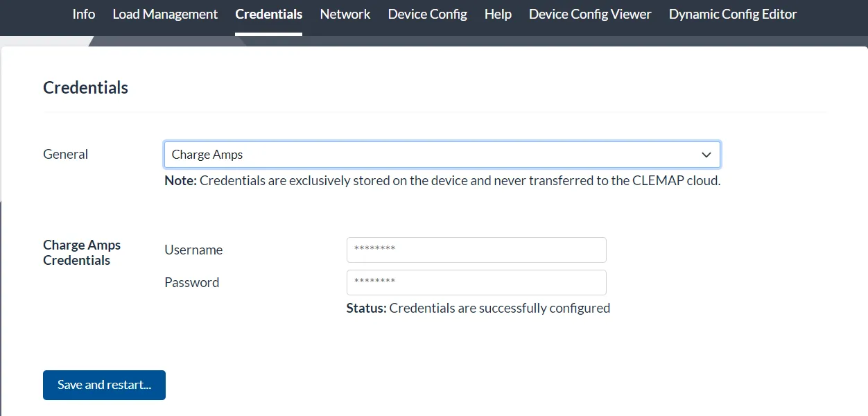This screenshot has height=416, width=868.
Task: Switch to Device Config Viewer tab
Action: click(590, 14)
